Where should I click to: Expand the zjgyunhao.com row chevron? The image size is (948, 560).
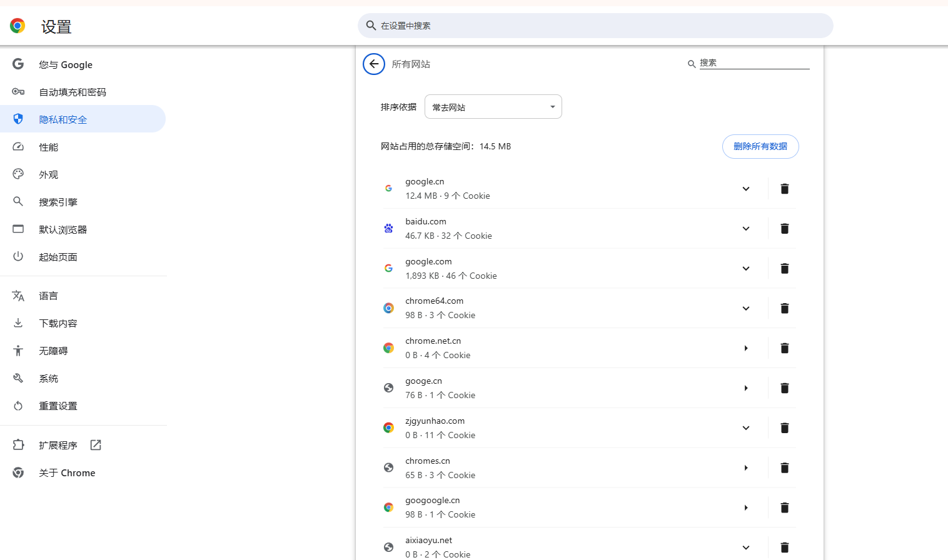pos(746,428)
